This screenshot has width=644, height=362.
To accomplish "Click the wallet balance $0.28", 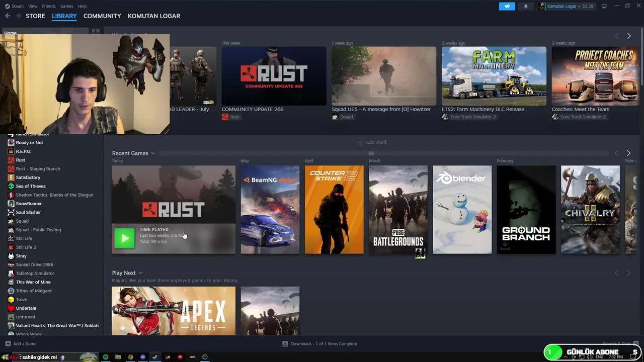I will 588,6.
